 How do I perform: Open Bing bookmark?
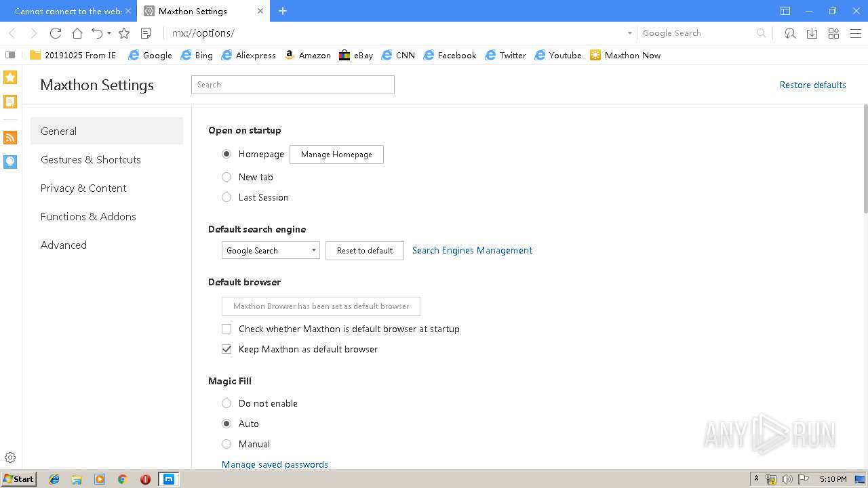(x=197, y=55)
